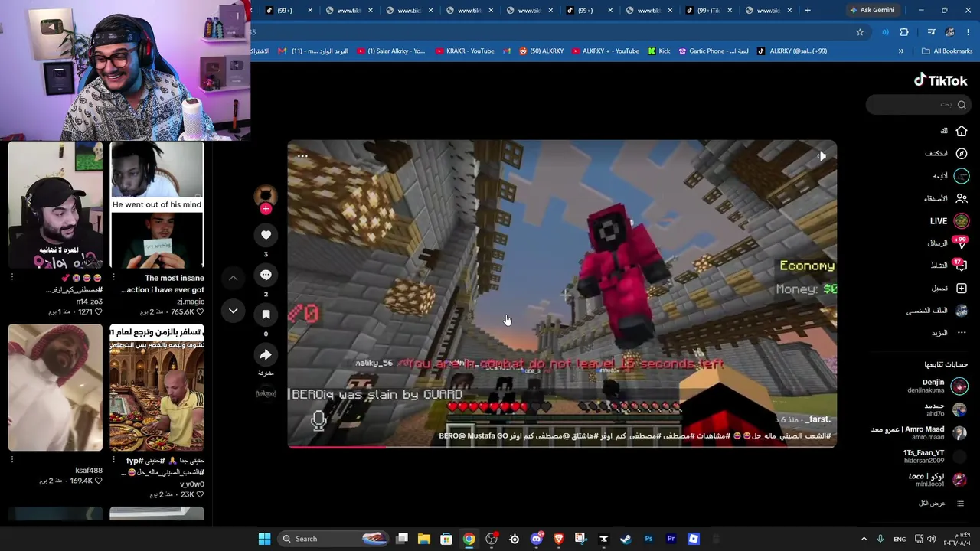Open the video creator's avatar beside the player
This screenshot has width=980, height=551.
[x=266, y=195]
